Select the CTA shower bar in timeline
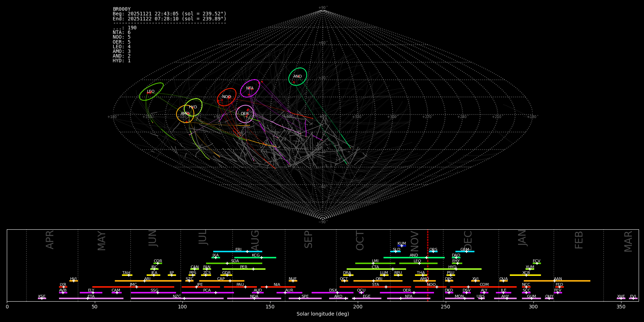The image size is (644, 322). [x=376, y=269]
